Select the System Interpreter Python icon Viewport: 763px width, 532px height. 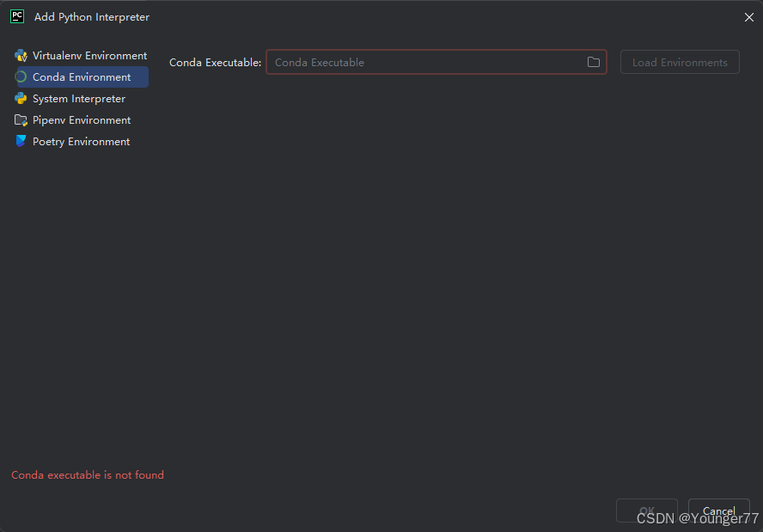pos(21,98)
